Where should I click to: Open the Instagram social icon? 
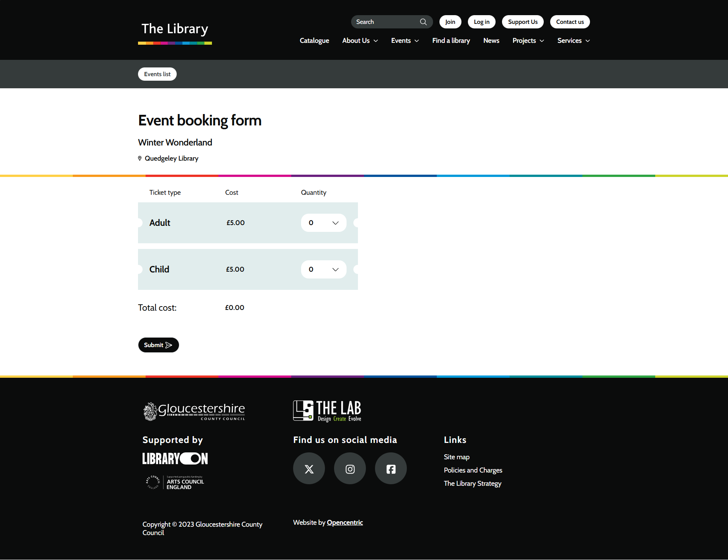(350, 469)
